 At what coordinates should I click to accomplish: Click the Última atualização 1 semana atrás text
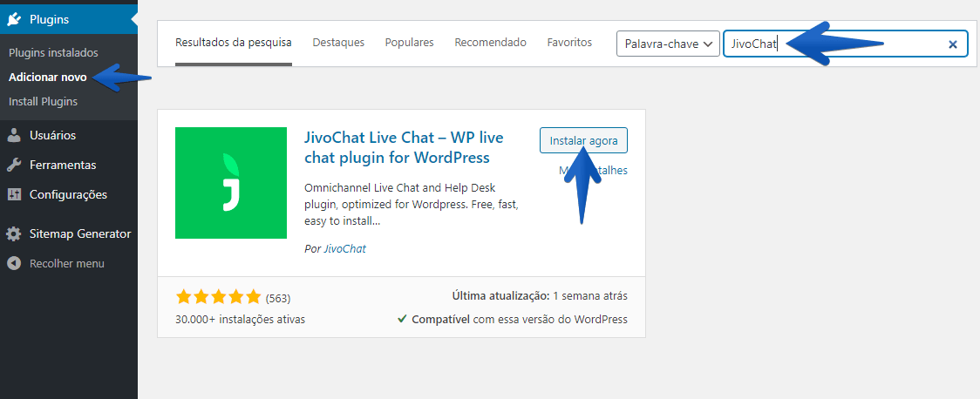point(540,295)
